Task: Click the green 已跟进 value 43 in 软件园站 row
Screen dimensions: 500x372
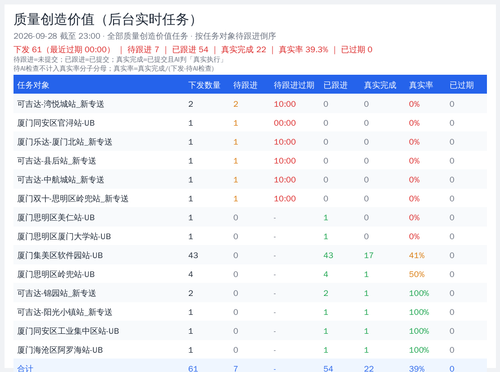Action: (328, 256)
